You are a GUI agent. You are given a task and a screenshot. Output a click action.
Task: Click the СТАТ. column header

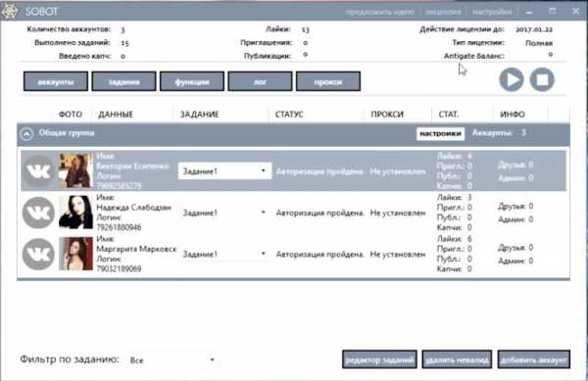(449, 115)
